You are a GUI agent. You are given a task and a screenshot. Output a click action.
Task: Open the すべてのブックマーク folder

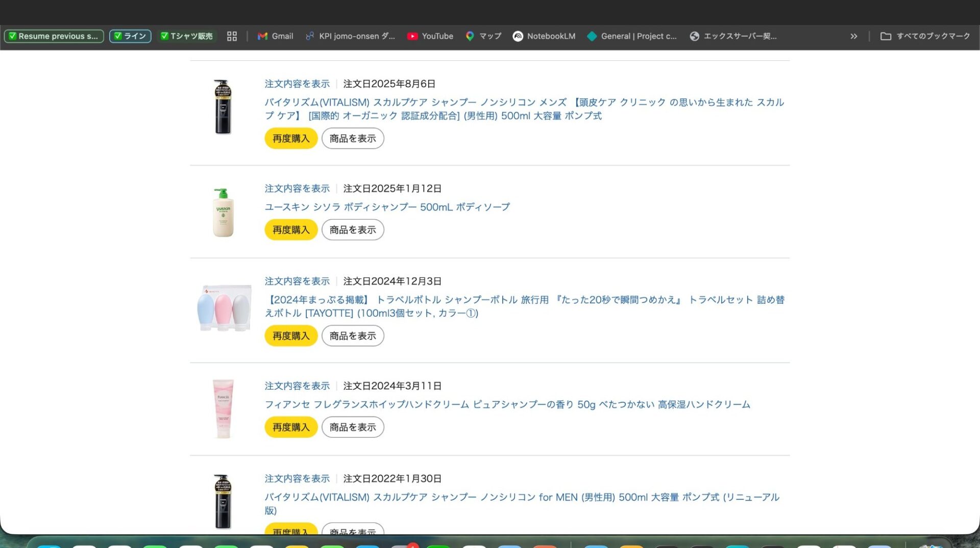click(x=925, y=36)
